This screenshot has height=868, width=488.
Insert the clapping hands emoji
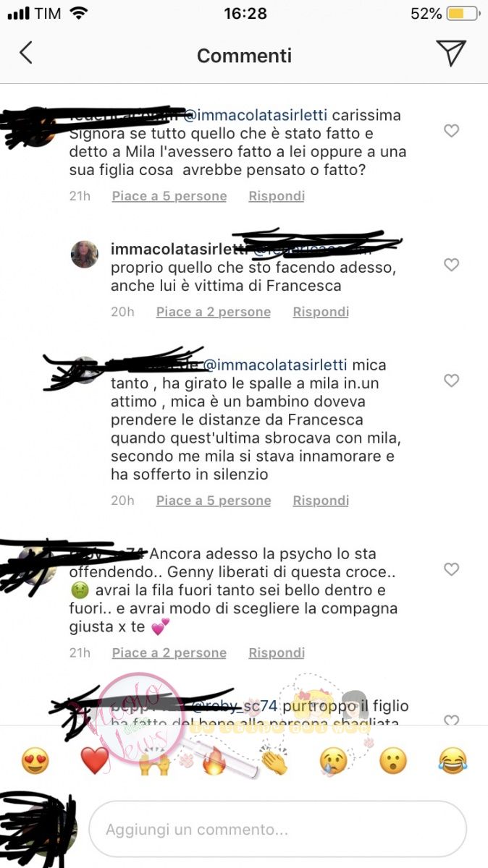pyautogui.click(x=274, y=761)
